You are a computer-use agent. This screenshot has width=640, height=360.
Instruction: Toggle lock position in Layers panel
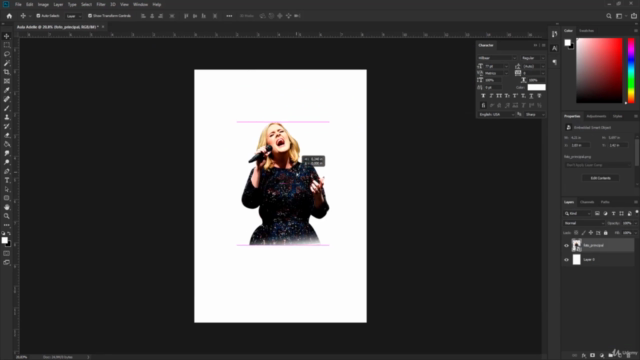pos(591,233)
